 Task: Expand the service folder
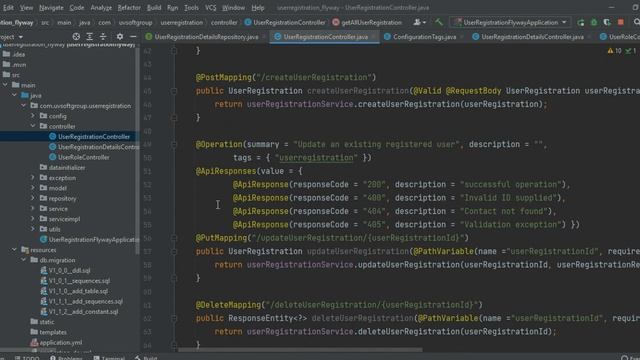(x=33, y=208)
